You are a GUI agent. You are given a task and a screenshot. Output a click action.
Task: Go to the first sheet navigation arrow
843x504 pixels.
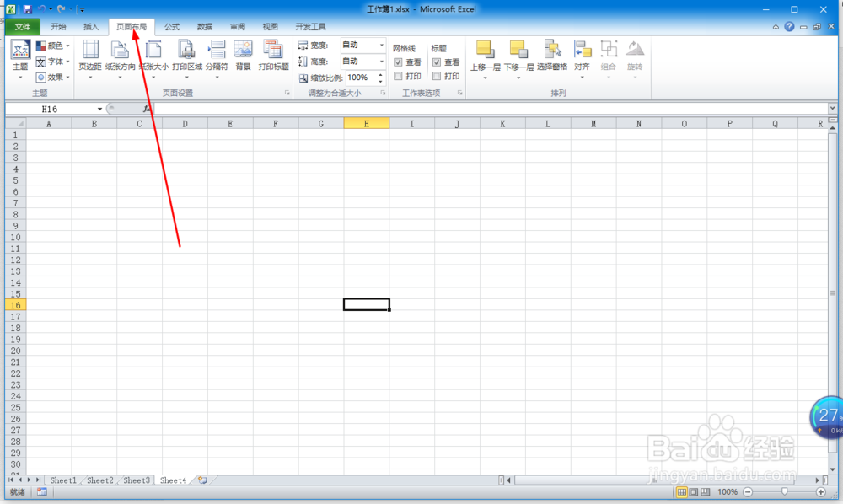(11, 480)
